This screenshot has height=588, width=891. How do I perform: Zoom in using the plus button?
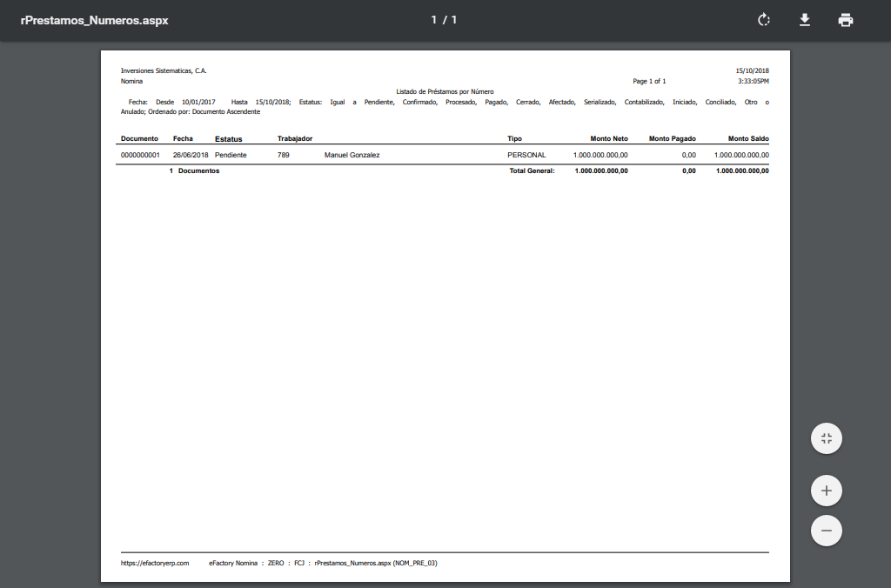point(827,491)
